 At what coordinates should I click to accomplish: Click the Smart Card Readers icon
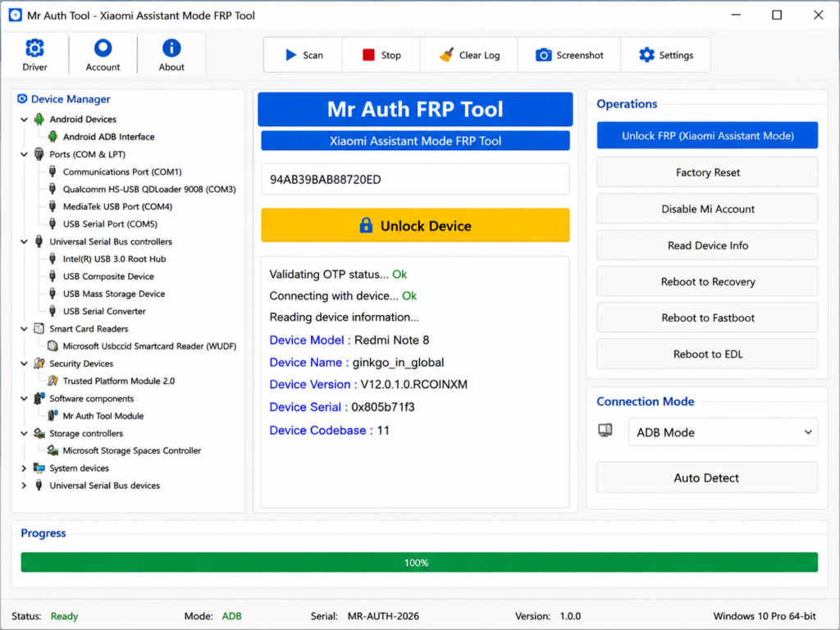39,328
